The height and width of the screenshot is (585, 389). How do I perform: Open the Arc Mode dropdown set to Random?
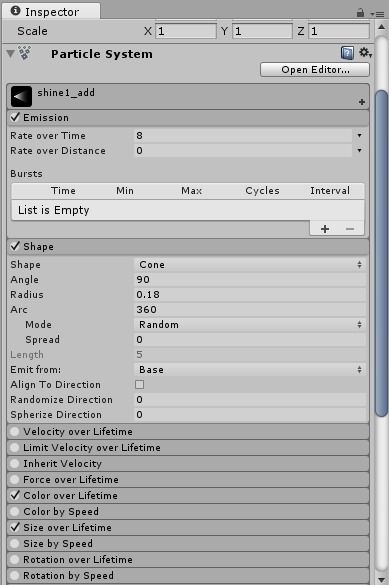[250, 325]
